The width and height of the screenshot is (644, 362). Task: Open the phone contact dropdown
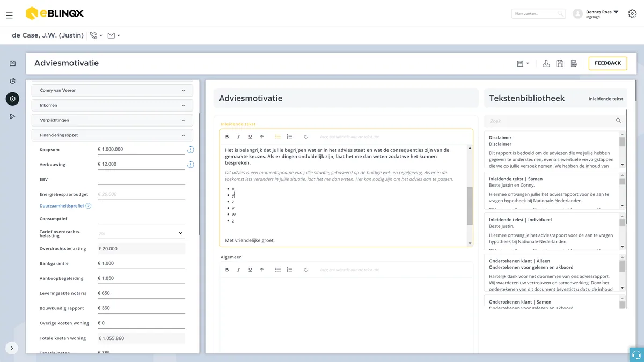(x=96, y=35)
